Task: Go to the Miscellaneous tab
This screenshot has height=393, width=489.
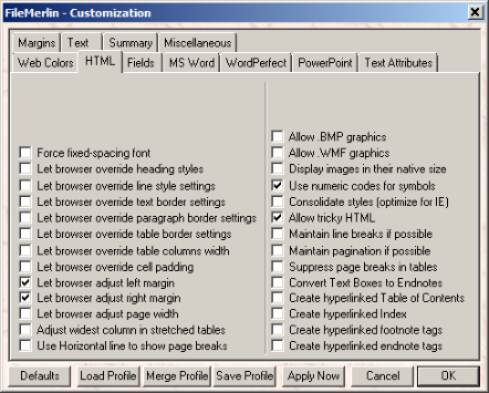Action: coord(198,43)
